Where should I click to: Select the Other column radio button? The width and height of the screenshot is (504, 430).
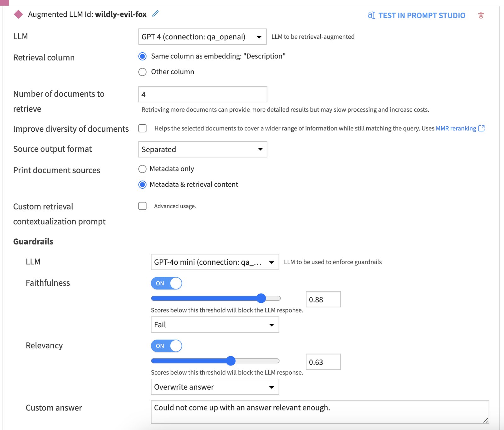142,72
